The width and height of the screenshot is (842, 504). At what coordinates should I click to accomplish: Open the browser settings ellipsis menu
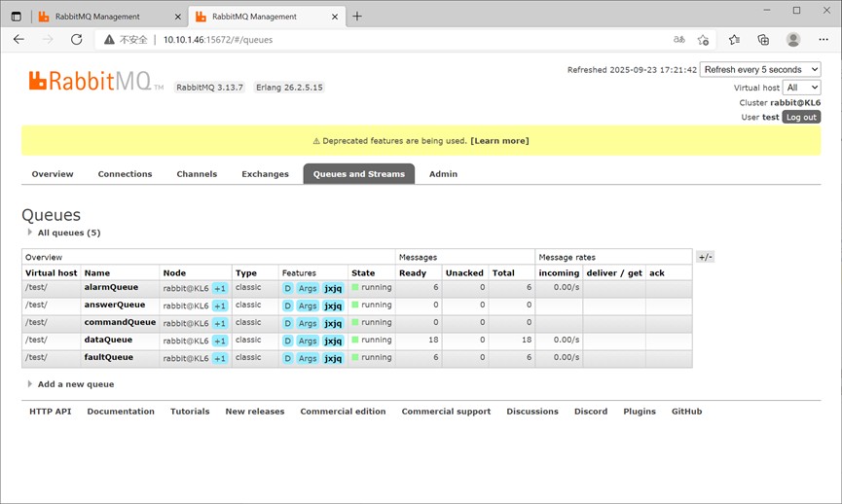coord(823,40)
